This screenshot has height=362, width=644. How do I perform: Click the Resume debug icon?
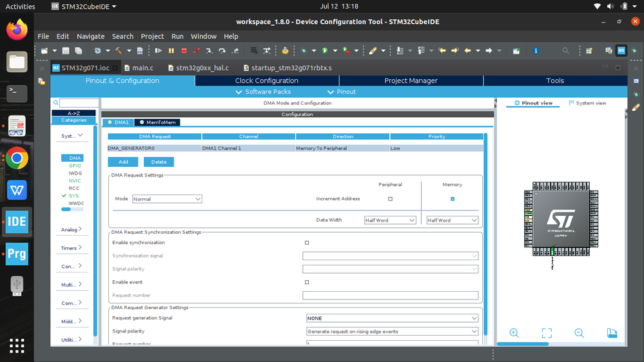coord(158,50)
